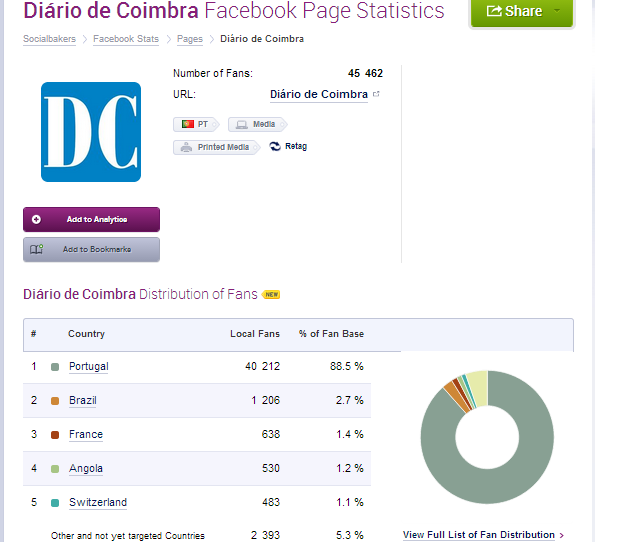Click Brazil's 2.7 % value
This screenshot has height=542, width=640.
350,400
